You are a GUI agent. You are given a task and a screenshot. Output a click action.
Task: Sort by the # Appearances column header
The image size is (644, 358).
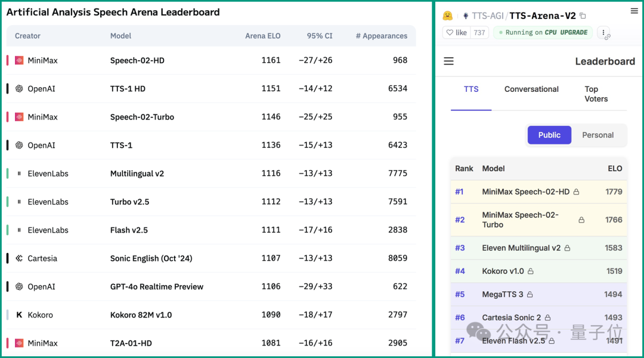(x=381, y=36)
